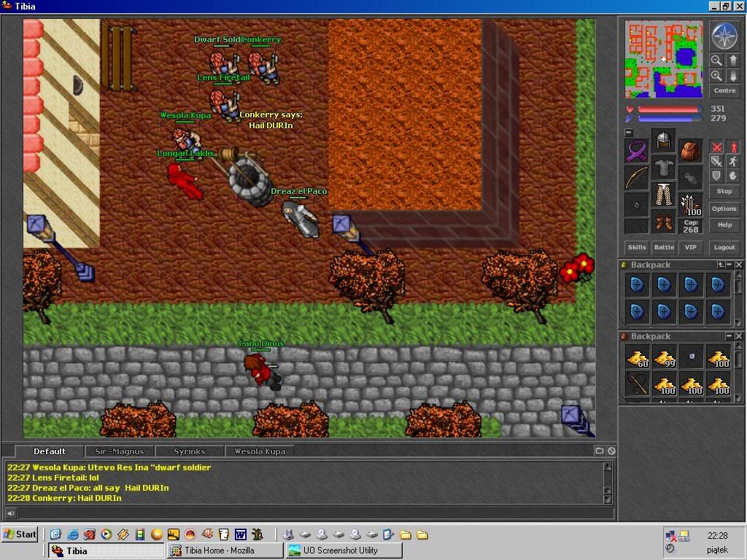Select the chain armor body slot
This screenshot has height=560, width=747.
click(664, 168)
